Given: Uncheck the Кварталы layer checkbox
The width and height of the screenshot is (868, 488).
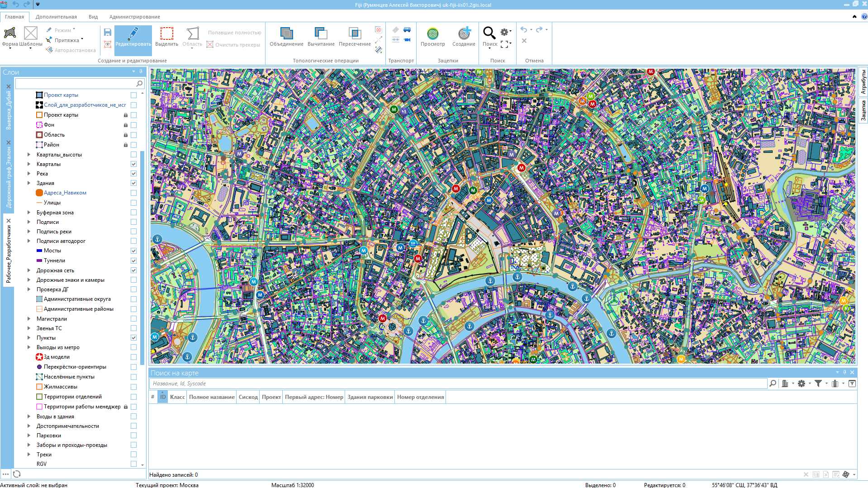Looking at the screenshot, I should (133, 164).
